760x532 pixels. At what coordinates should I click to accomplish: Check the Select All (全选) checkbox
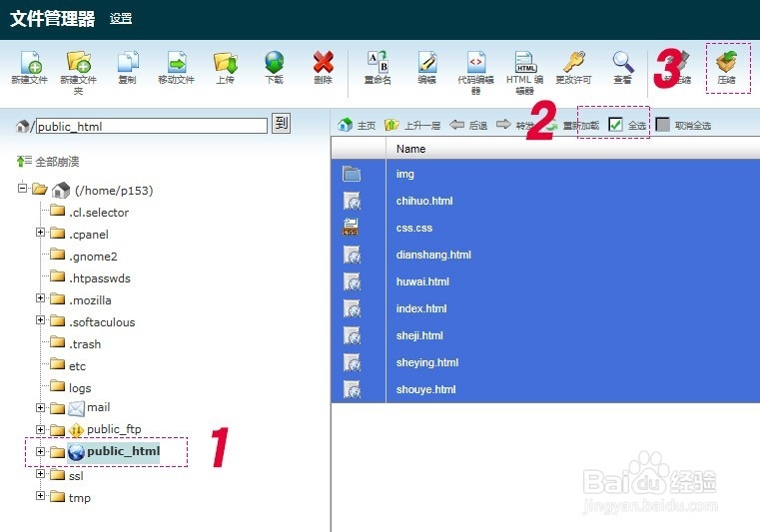[615, 125]
